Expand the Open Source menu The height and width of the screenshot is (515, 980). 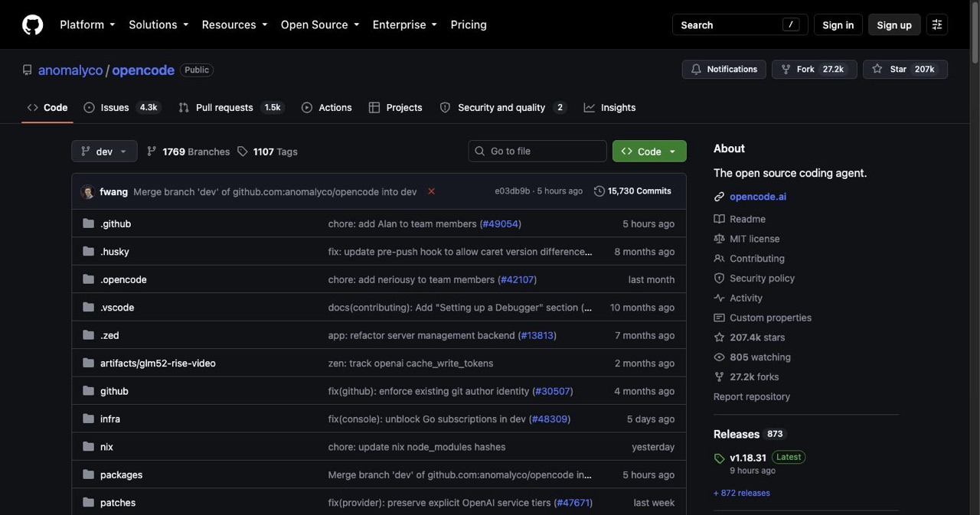click(320, 24)
